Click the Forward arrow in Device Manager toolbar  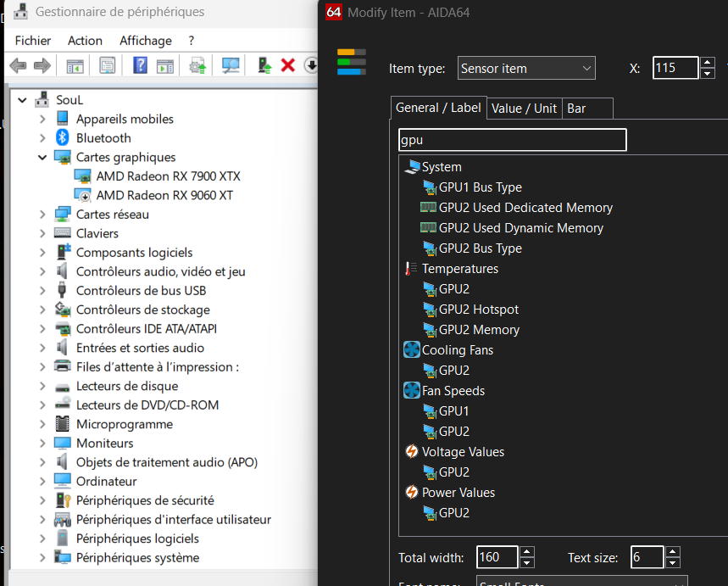42,65
